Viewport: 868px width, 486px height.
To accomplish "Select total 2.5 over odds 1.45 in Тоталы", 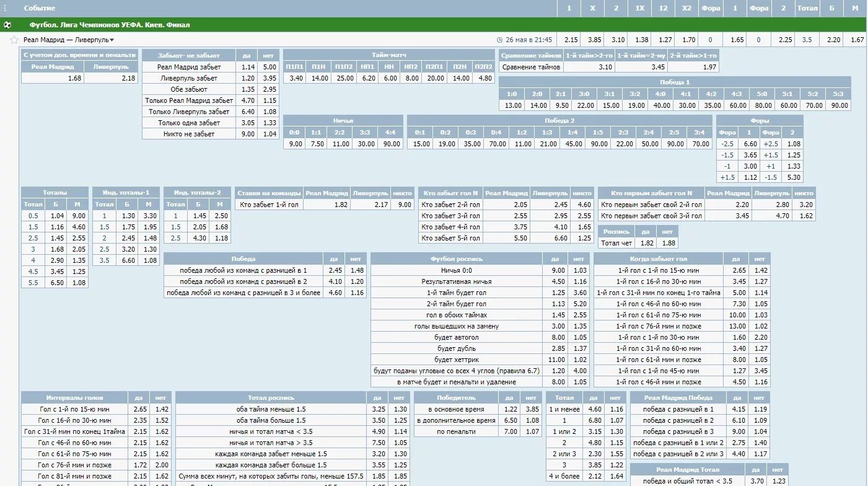I will 57,238.
